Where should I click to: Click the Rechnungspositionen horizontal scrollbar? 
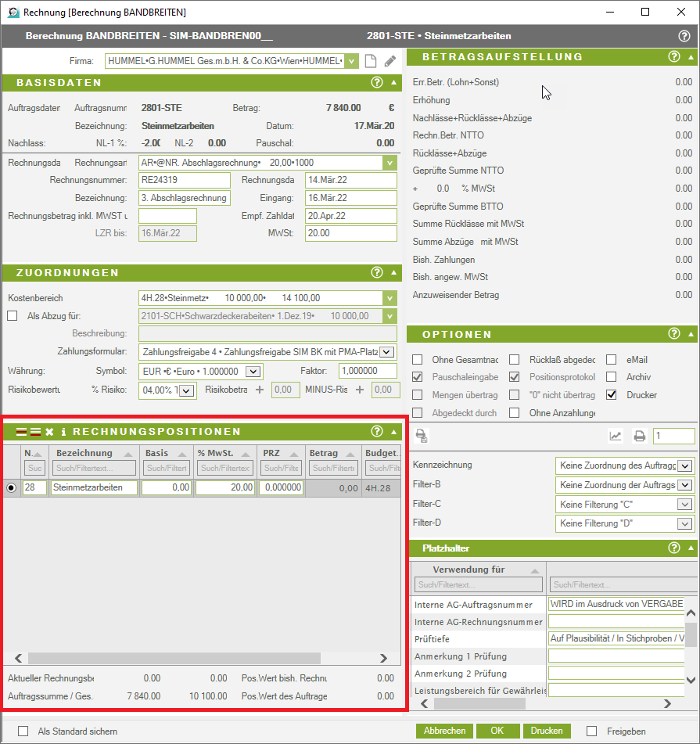click(x=174, y=659)
